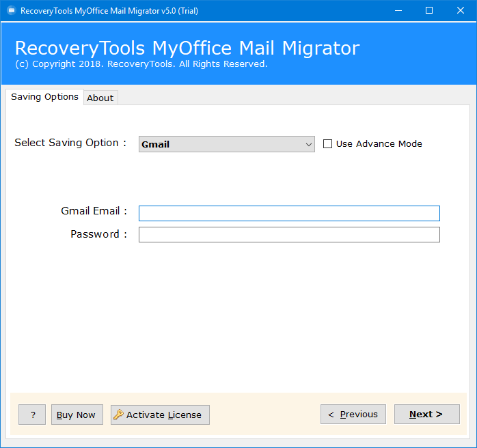Open help with the ? button

tap(32, 415)
